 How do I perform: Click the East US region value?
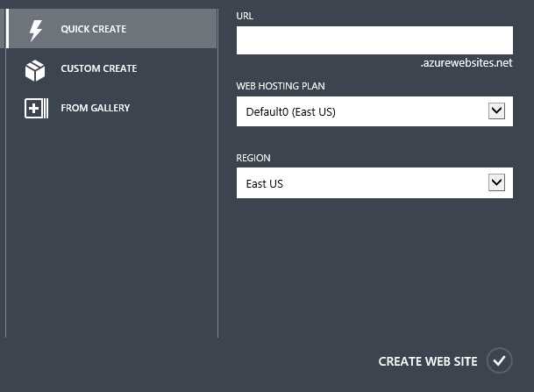(265, 184)
